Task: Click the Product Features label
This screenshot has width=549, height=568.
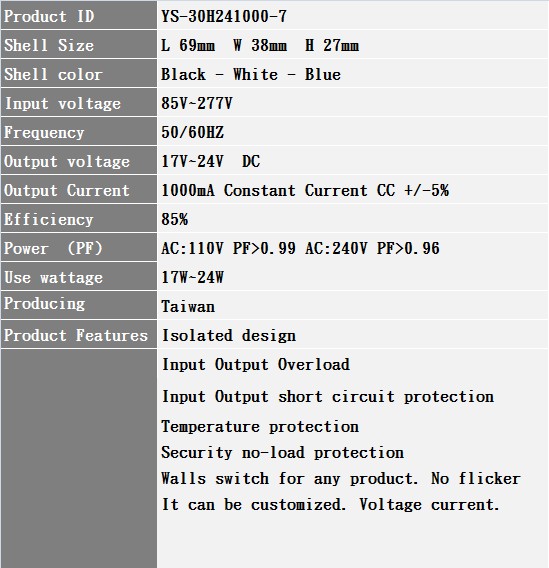Action: (76, 335)
